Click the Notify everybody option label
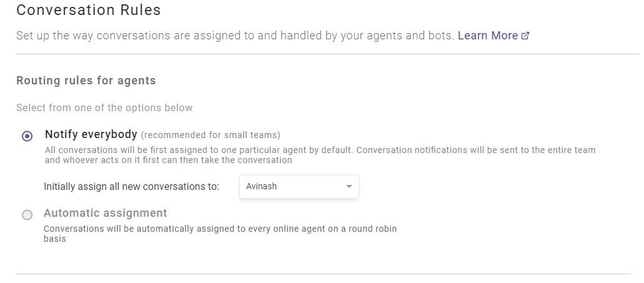This screenshot has width=644, height=283. (x=91, y=134)
